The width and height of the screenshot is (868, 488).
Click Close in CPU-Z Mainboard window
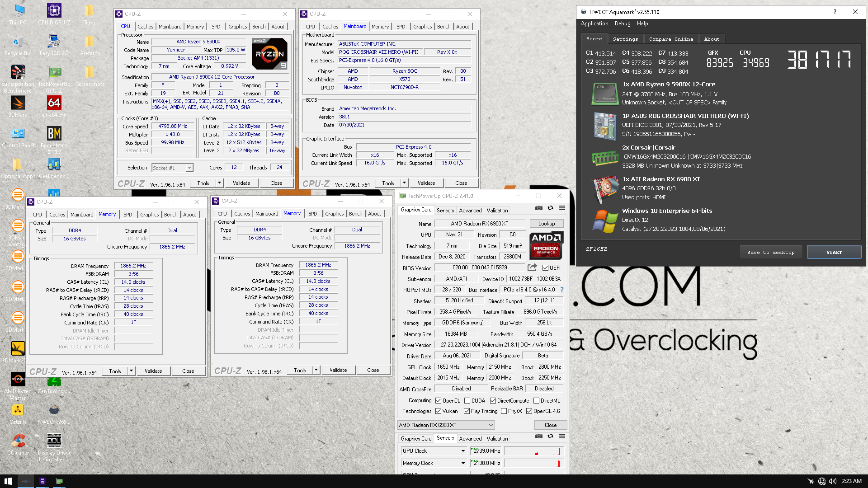click(461, 183)
